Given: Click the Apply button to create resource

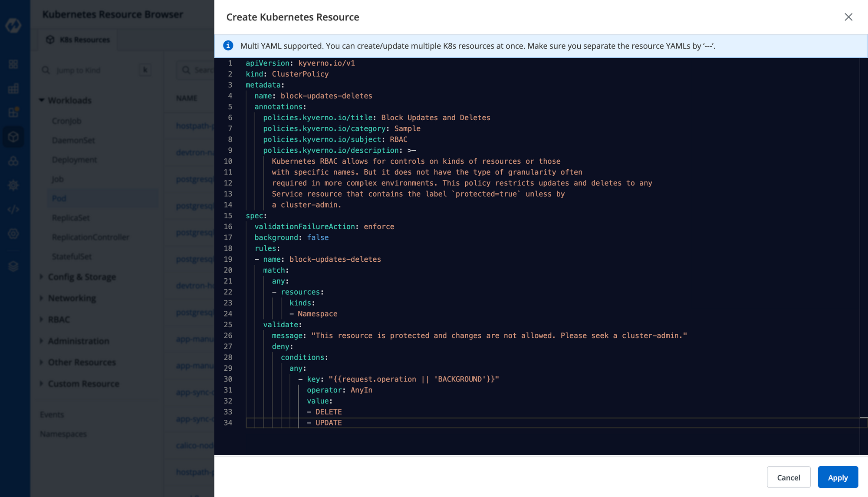Looking at the screenshot, I should pos(838,477).
